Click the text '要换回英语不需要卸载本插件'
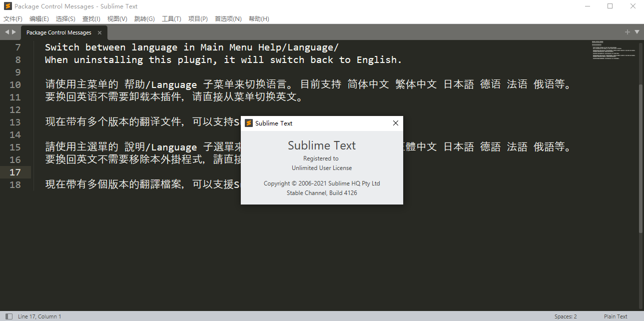644x321 pixels. (x=113, y=97)
